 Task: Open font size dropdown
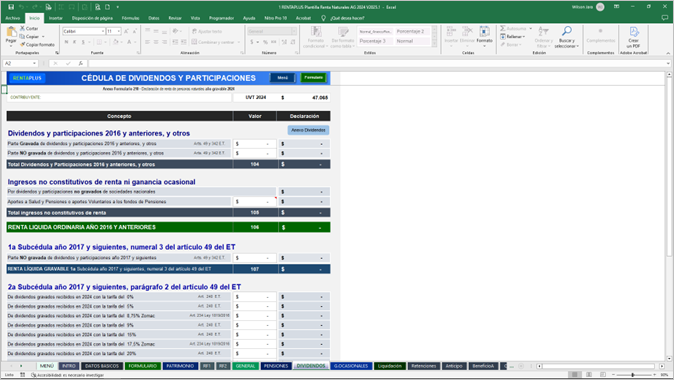coord(119,31)
